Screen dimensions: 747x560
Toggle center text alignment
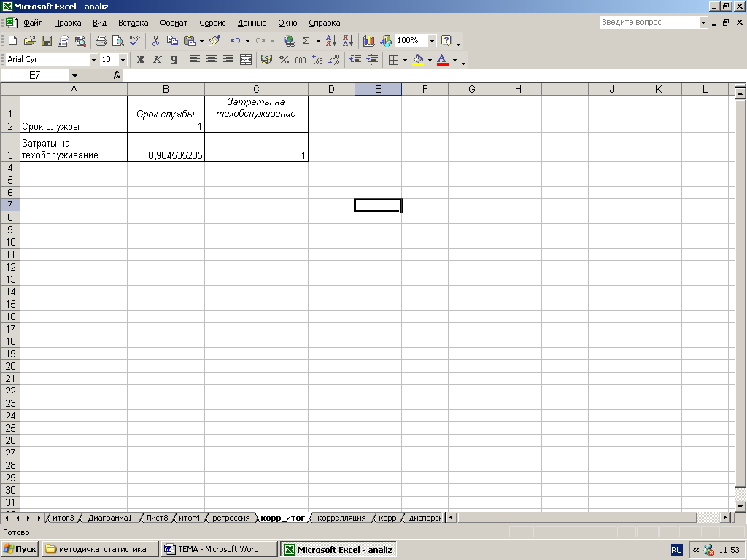coord(211,60)
